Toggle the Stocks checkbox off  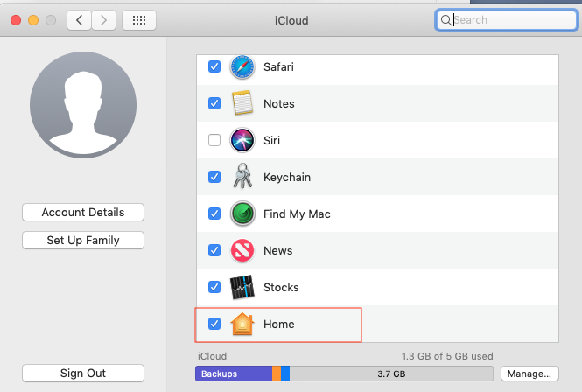click(x=214, y=287)
